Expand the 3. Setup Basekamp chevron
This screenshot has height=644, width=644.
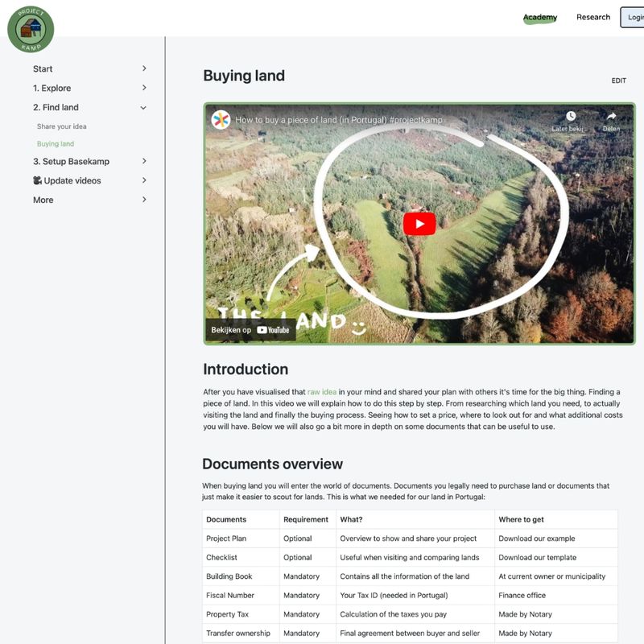[144, 162]
